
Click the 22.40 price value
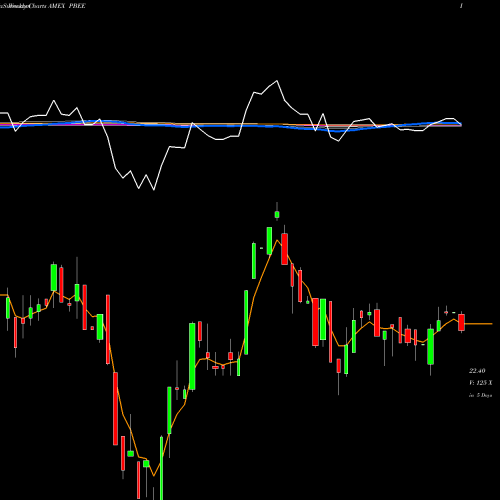coord(477,371)
